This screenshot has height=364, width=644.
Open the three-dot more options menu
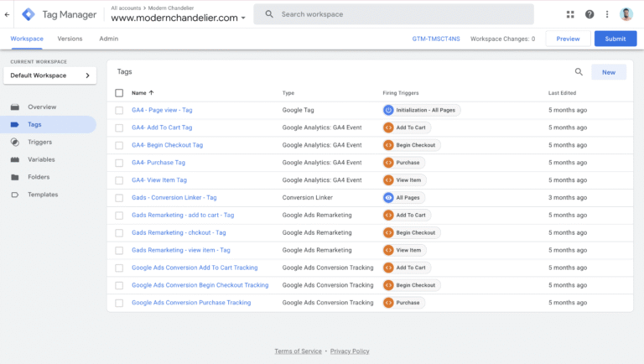pyautogui.click(x=607, y=14)
